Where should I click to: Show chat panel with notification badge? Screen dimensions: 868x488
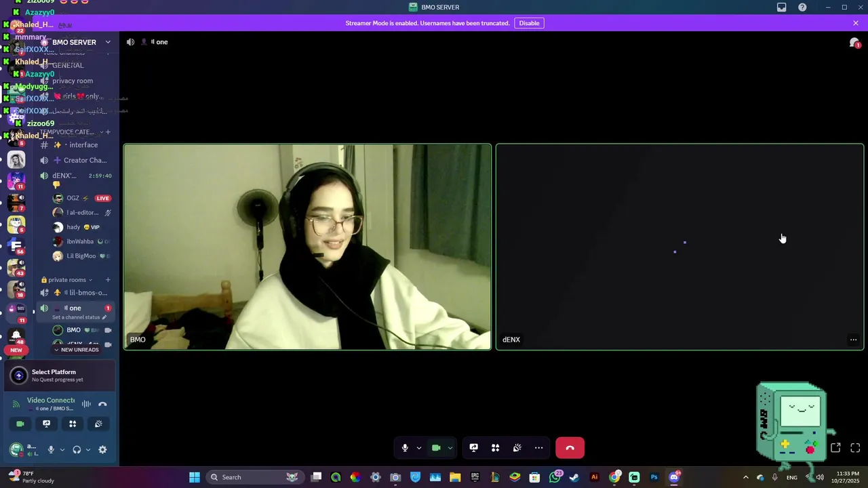(854, 43)
